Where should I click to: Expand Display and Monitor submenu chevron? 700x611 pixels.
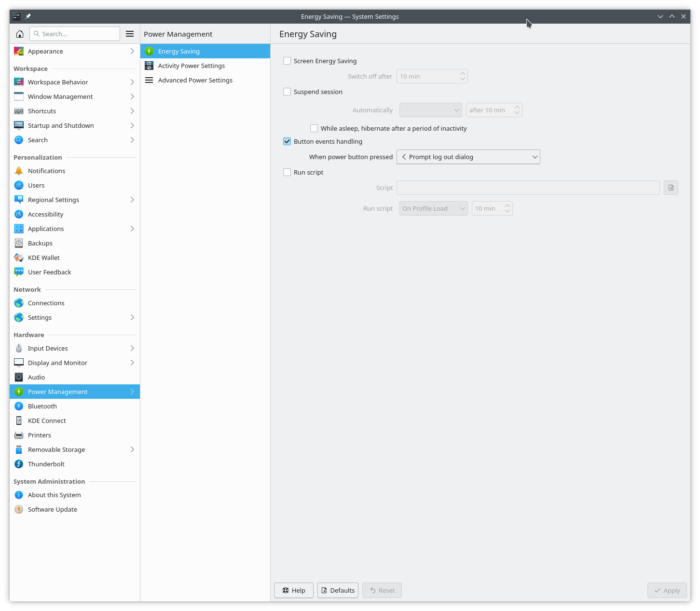click(132, 363)
